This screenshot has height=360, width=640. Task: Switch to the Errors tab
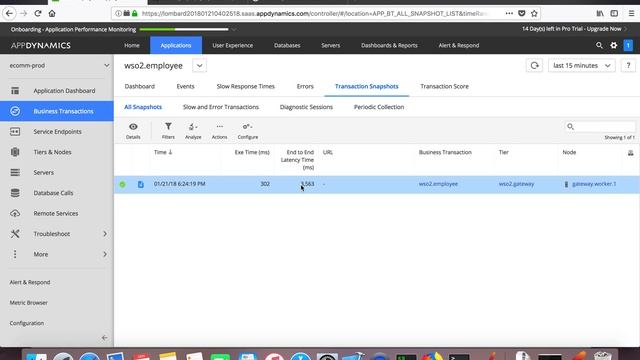point(305,87)
